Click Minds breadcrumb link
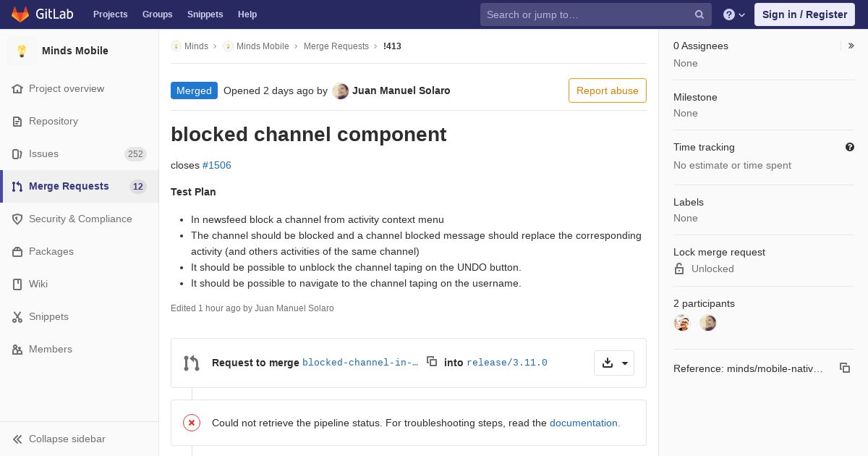Screen dimensions: 868x456 point(196,46)
